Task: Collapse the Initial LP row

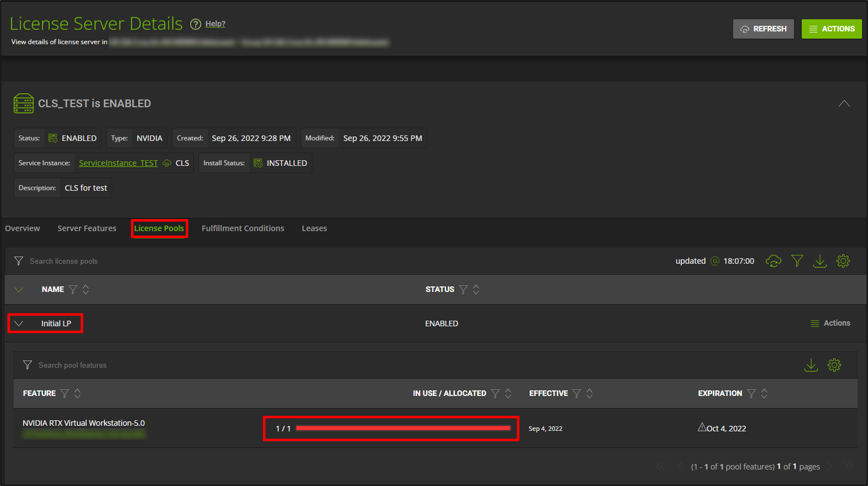Action: point(19,323)
